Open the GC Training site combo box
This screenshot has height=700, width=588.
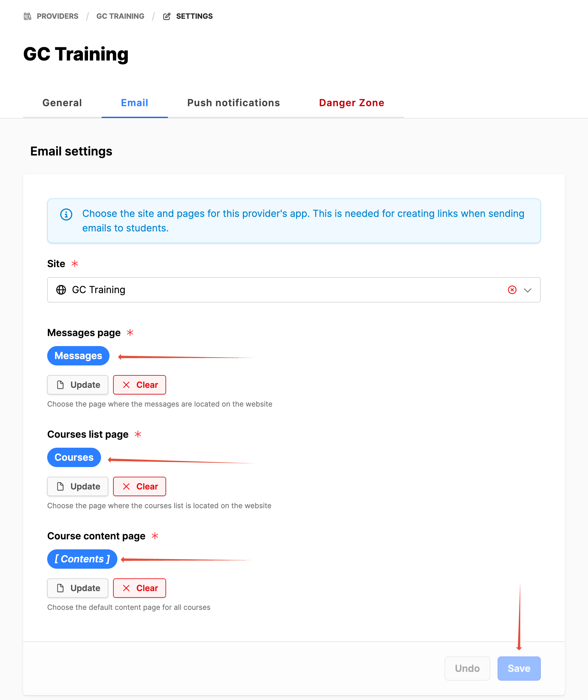[267, 290]
